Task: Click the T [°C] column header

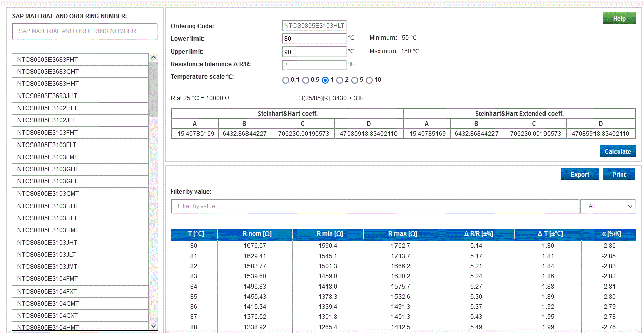Action: point(194,234)
